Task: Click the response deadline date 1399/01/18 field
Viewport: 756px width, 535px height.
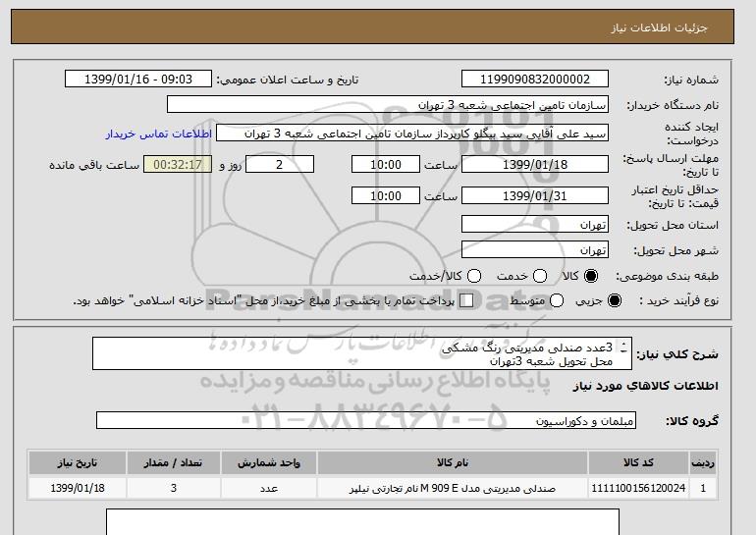Action: pos(535,164)
